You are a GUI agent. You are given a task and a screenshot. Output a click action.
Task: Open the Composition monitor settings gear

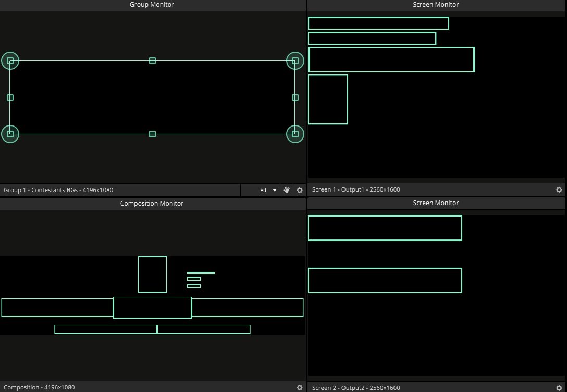299,387
